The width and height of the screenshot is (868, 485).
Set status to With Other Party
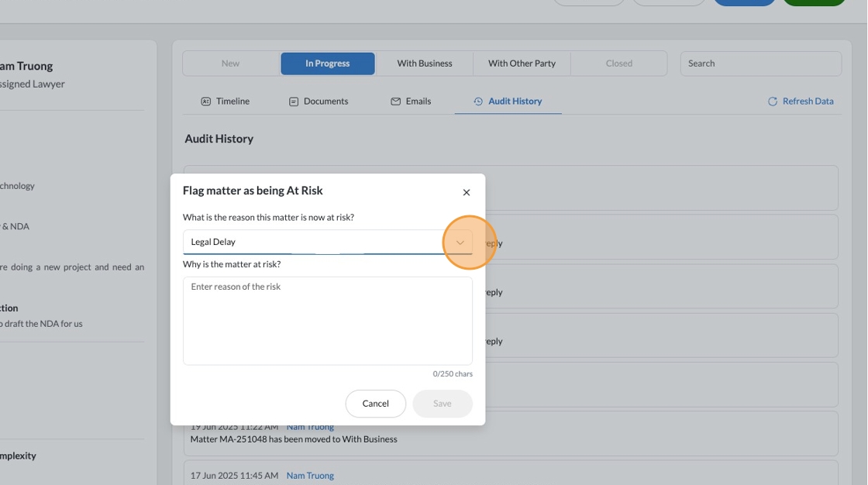(522, 64)
